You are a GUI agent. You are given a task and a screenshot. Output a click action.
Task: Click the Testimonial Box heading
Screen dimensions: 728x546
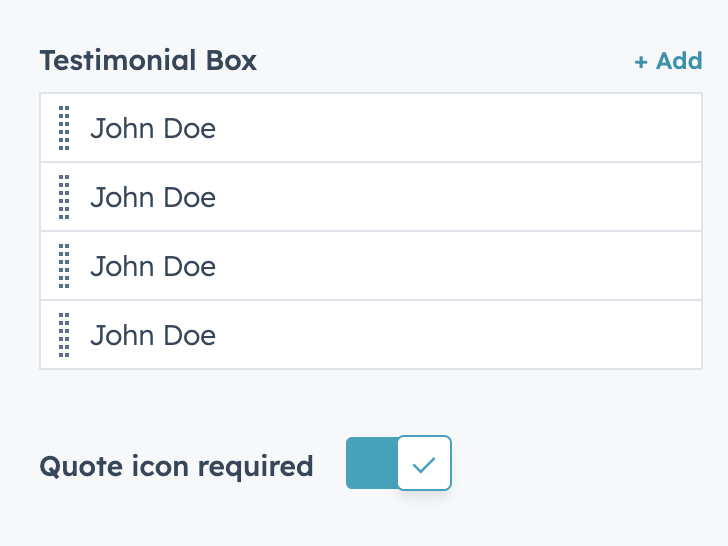[x=148, y=60]
